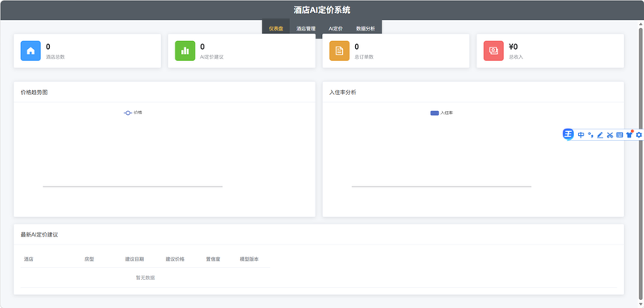644x308 pixels.
Task: Open the IME soft keyboard icon
Action: [x=620, y=135]
